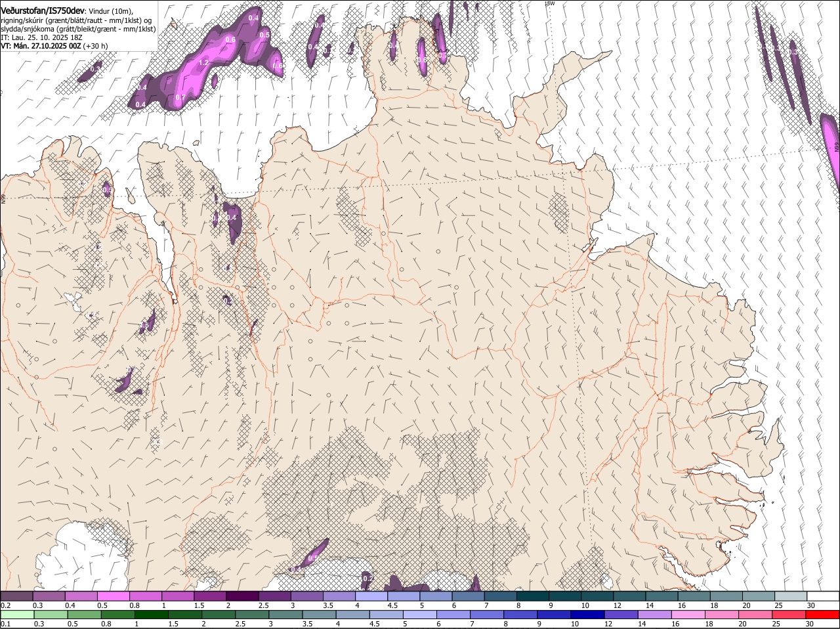Click lower legend green swatch between 0.8 and 1
This screenshot has height=629, width=840.
(x=119, y=615)
